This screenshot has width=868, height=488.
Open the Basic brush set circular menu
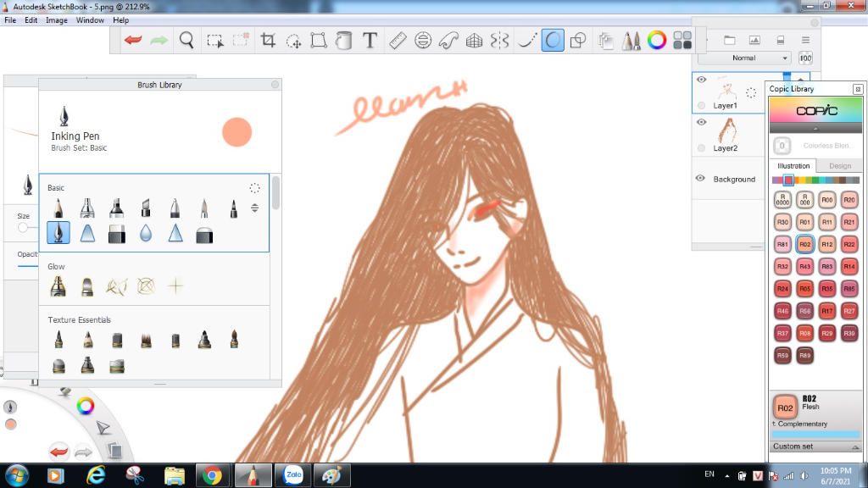coord(254,188)
